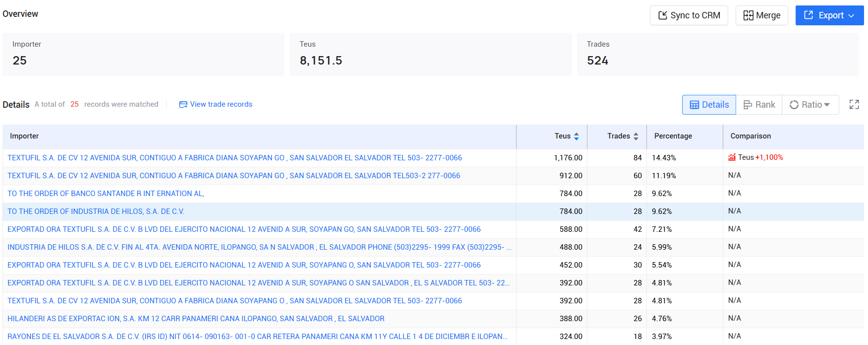Click the Merge button
The image size is (868, 345).
(761, 15)
